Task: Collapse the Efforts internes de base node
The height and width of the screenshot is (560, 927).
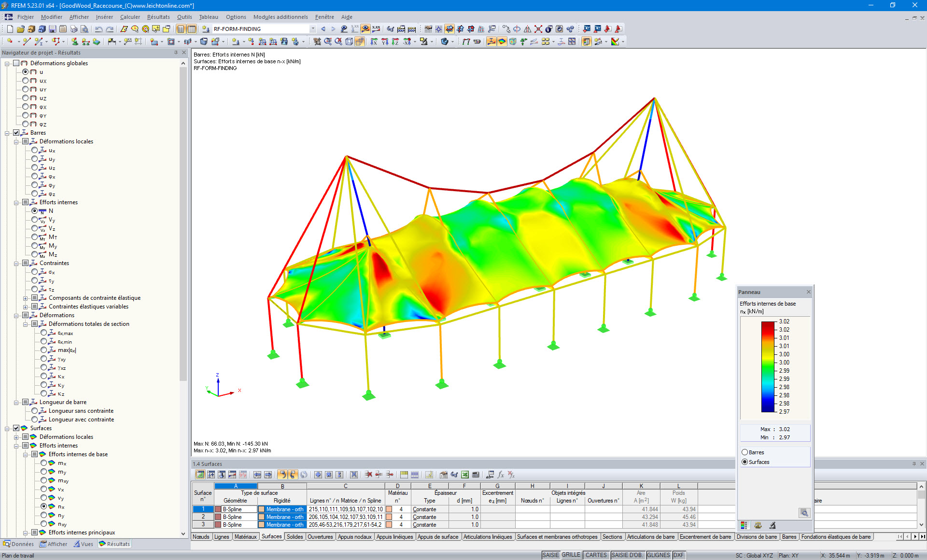Action: pyautogui.click(x=25, y=454)
